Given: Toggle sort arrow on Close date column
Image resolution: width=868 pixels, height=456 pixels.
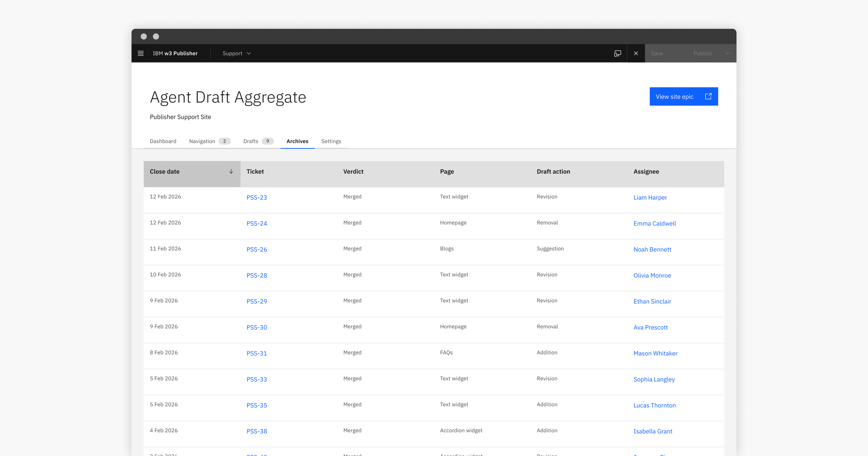Looking at the screenshot, I should pyautogui.click(x=231, y=172).
